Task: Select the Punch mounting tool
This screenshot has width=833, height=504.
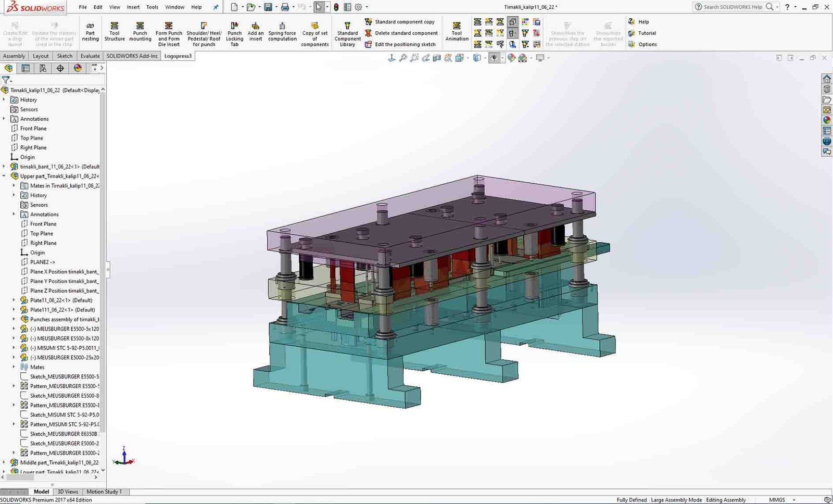Action: click(x=140, y=32)
